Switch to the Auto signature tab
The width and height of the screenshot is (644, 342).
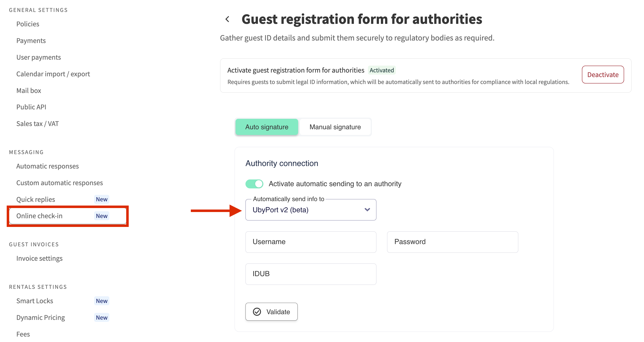tap(267, 127)
